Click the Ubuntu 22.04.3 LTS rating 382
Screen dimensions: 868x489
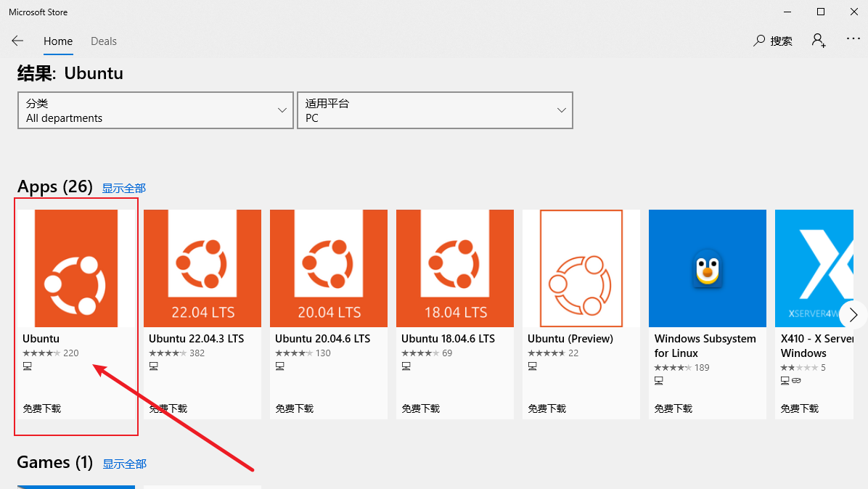pos(177,353)
